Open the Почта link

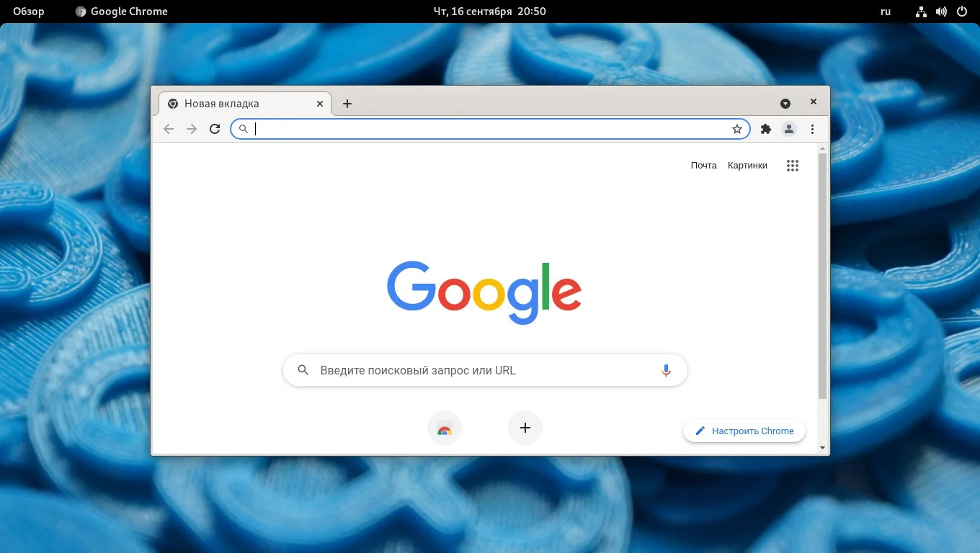703,165
